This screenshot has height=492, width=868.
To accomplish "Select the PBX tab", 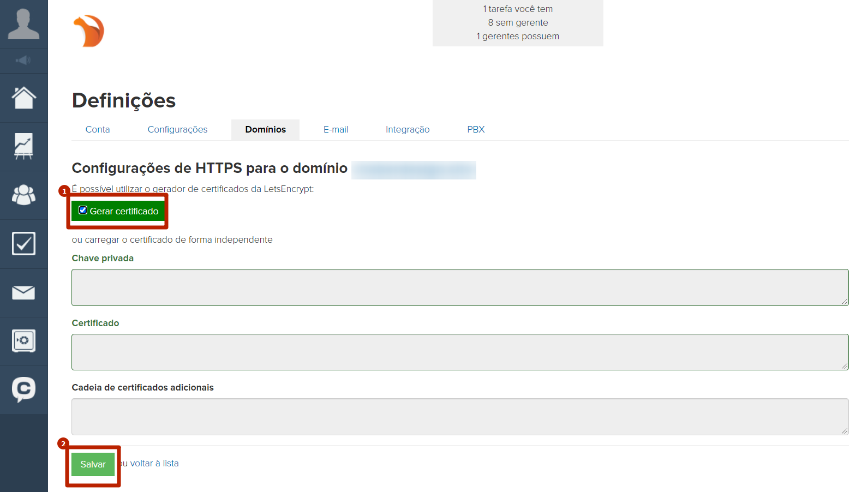I will coord(476,130).
